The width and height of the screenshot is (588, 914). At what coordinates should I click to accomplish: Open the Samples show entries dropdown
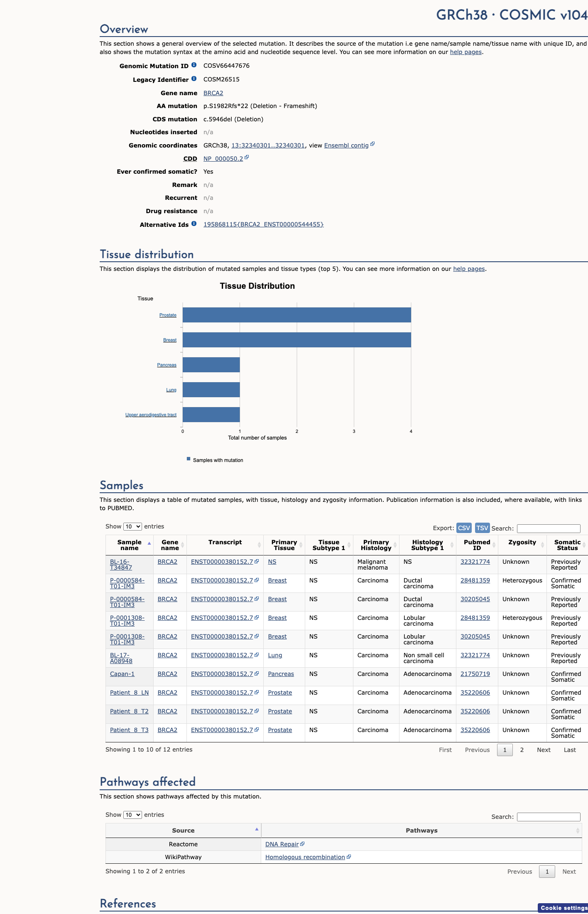(132, 526)
